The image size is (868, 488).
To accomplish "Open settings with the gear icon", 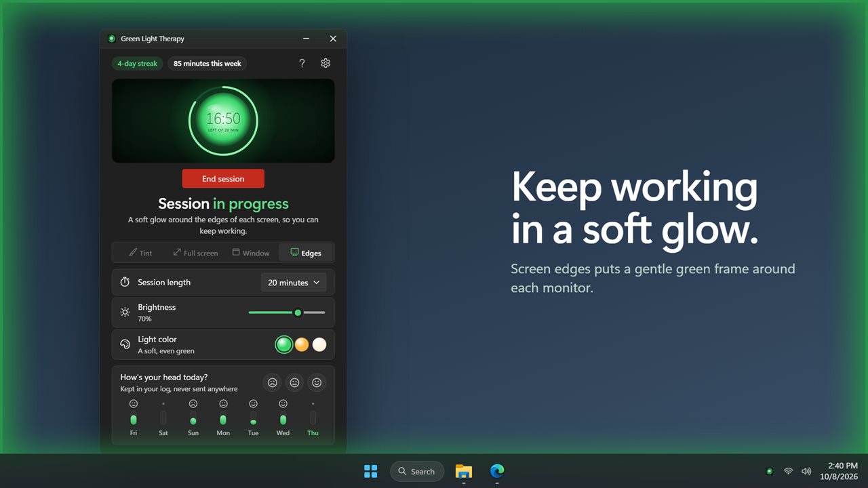I will pyautogui.click(x=325, y=63).
